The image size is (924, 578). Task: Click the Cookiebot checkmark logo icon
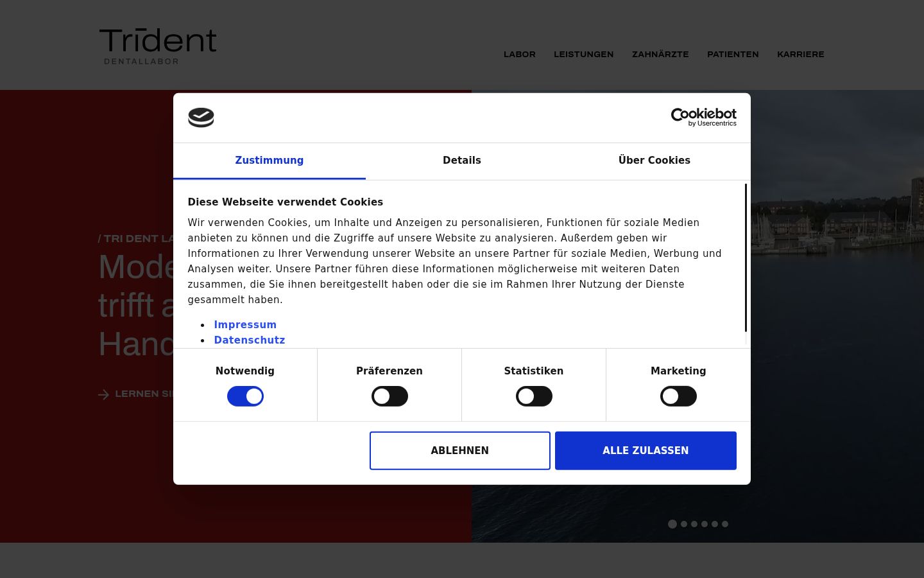(201, 118)
